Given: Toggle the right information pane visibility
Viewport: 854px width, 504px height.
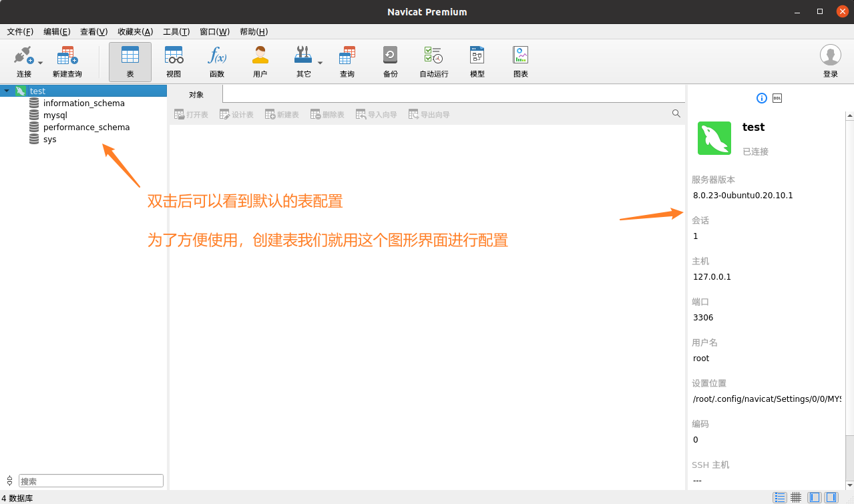Looking at the screenshot, I should [x=831, y=497].
